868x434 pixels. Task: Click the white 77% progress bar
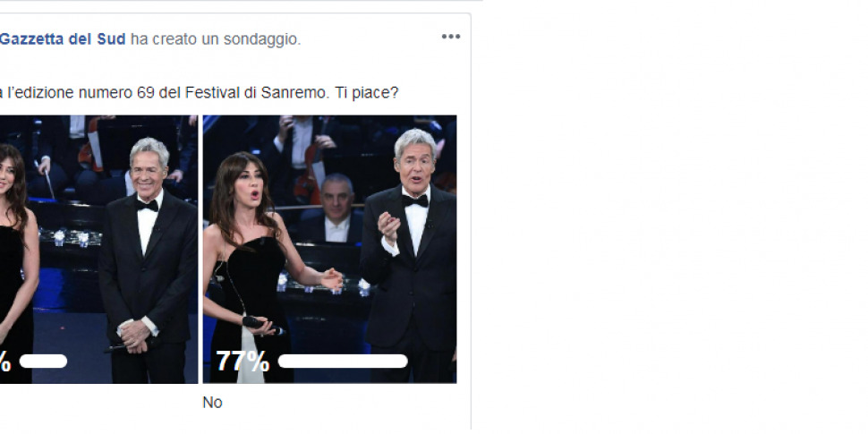coord(343,362)
